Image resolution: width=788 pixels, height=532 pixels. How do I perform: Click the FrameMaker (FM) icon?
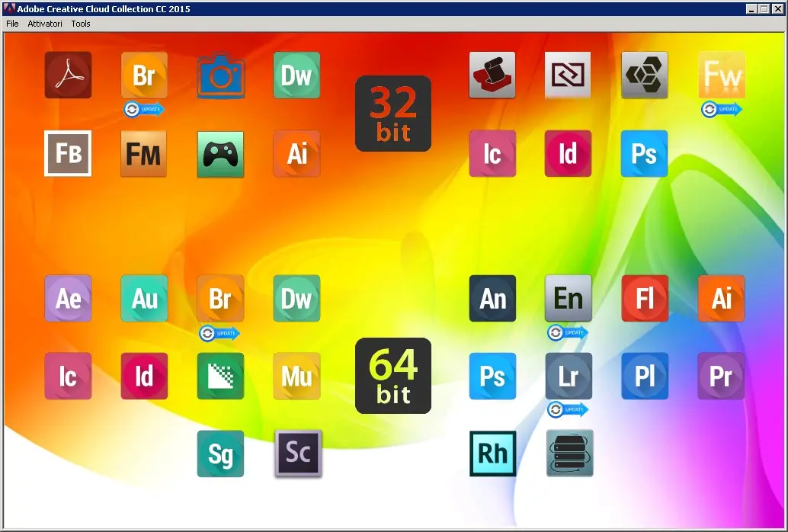144,153
